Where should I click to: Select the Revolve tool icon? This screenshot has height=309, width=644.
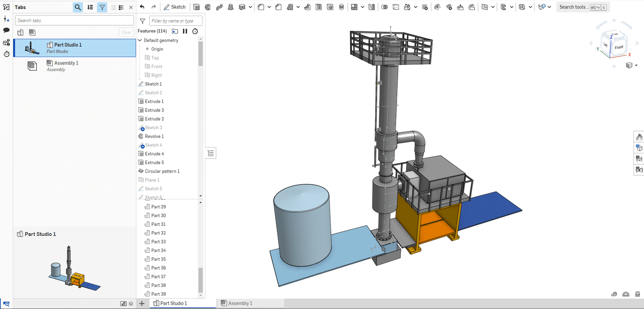(x=208, y=7)
